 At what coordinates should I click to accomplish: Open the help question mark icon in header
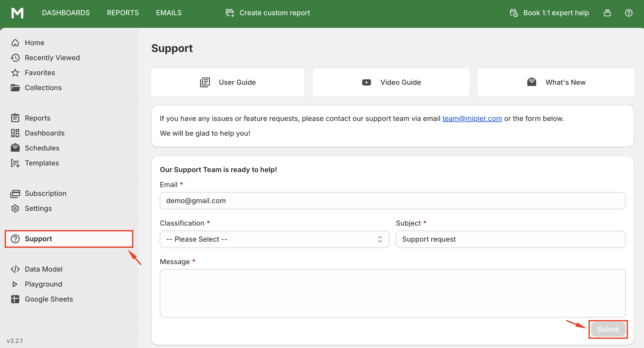pos(629,13)
